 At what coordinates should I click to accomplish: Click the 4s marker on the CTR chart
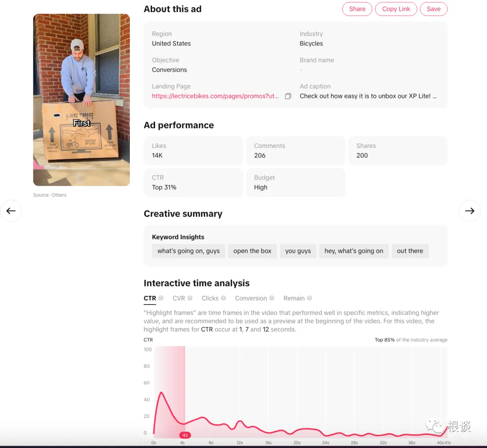[185, 435]
